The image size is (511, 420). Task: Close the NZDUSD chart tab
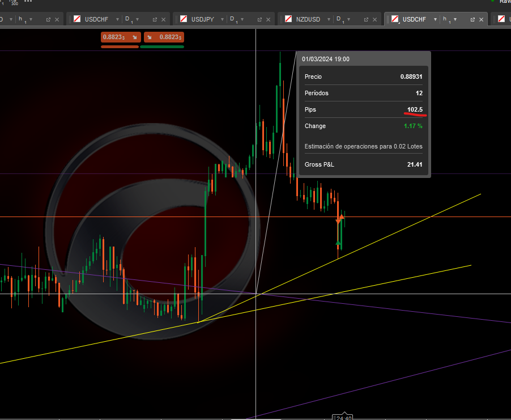point(375,20)
